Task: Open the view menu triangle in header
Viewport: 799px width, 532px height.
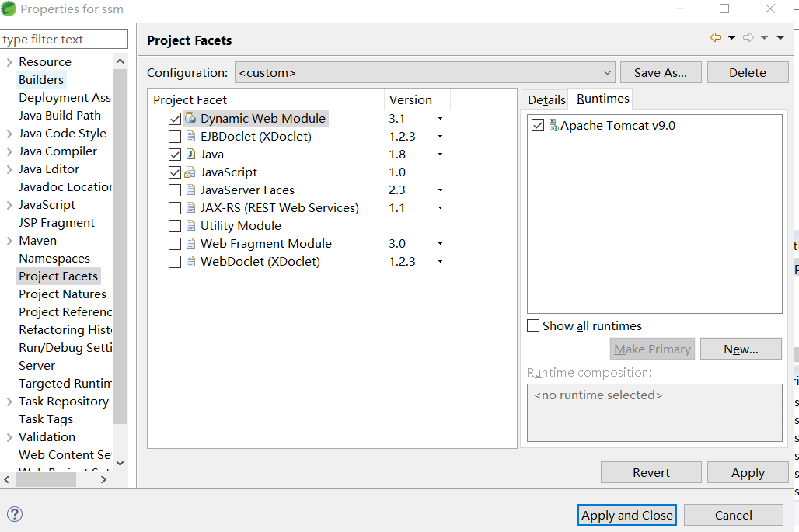Action: 780,38
